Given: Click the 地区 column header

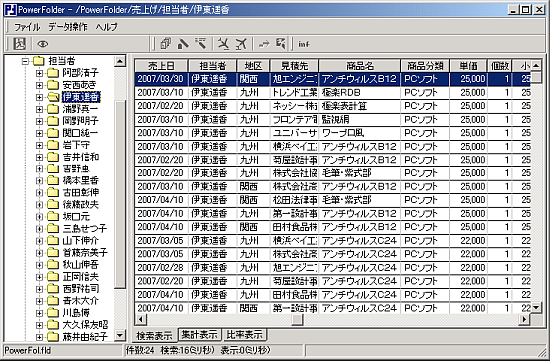Looking at the screenshot, I should tap(253, 66).
